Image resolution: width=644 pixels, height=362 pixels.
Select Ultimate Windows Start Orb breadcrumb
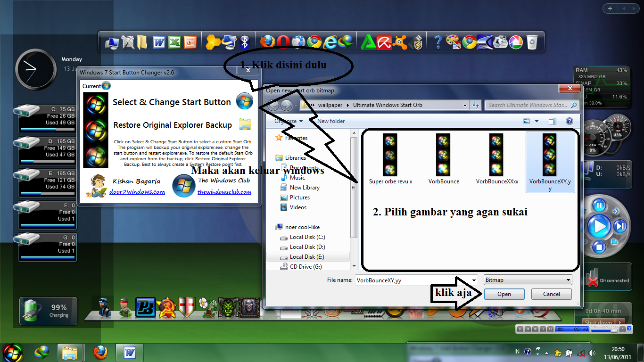tap(388, 106)
